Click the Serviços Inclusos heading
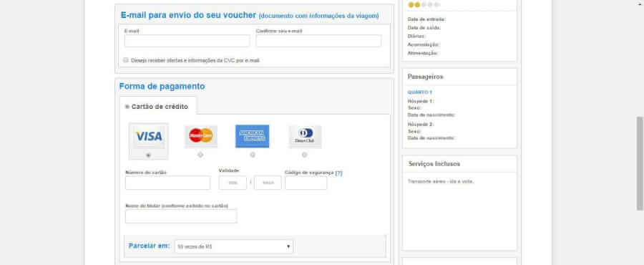The width and height of the screenshot is (644, 265). point(434,164)
